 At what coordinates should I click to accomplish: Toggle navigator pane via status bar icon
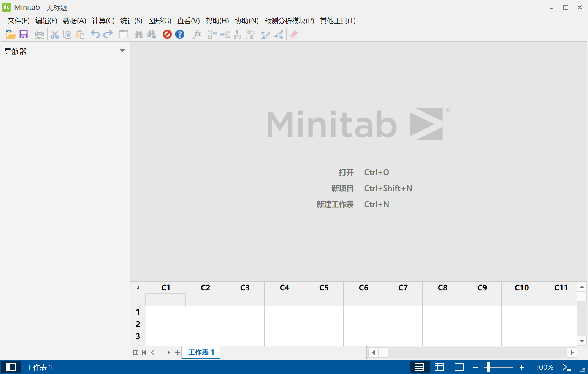click(11, 367)
